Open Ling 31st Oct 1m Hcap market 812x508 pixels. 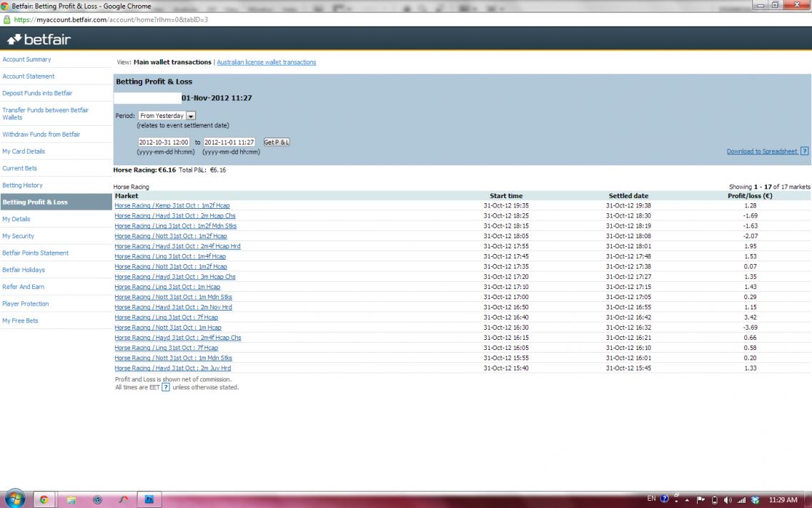(167, 287)
